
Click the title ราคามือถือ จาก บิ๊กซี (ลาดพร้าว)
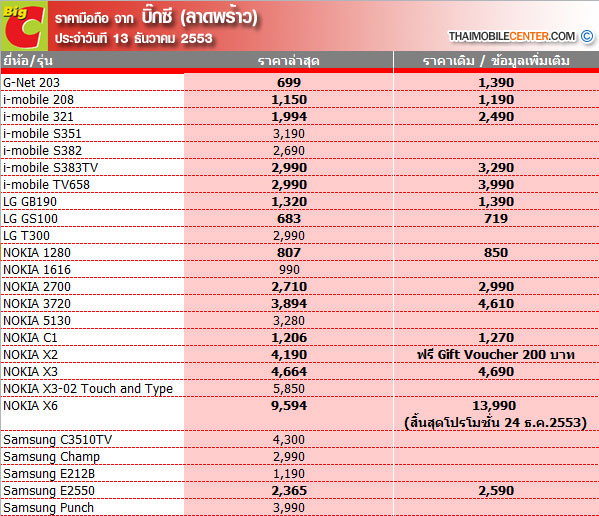click(x=156, y=17)
